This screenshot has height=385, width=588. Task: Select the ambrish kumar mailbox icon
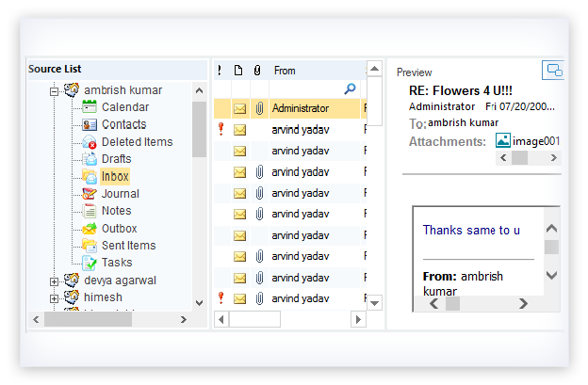pos(72,89)
